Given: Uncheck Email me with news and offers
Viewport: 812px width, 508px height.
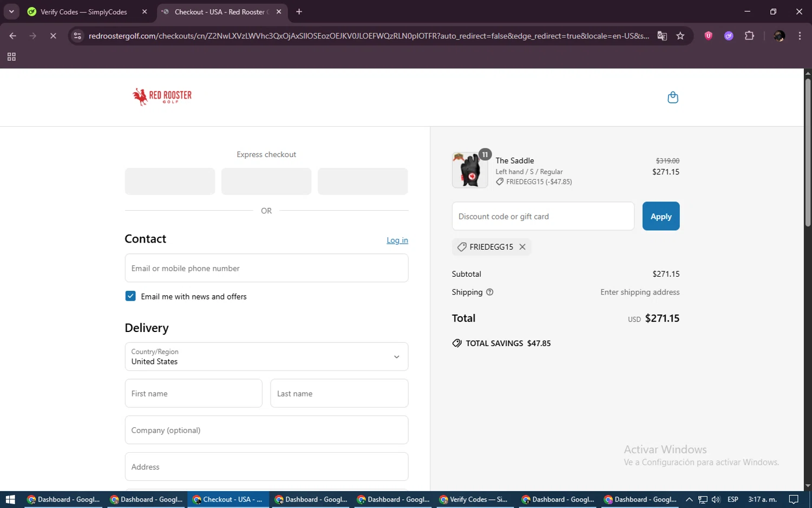Looking at the screenshot, I should [x=130, y=296].
